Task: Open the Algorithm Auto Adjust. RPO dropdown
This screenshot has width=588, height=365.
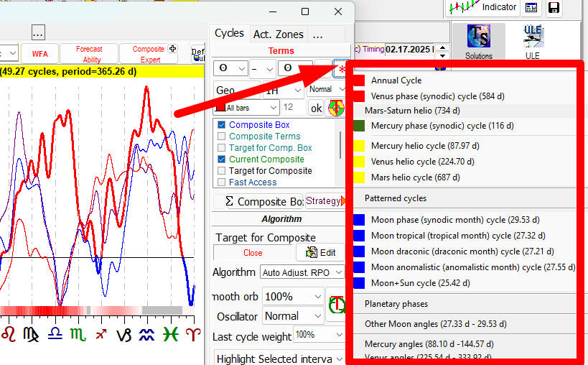Action: 302,272
